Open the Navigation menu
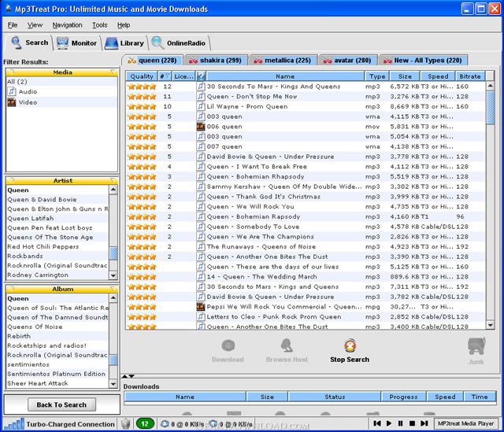The image size is (504, 432). 67,25
